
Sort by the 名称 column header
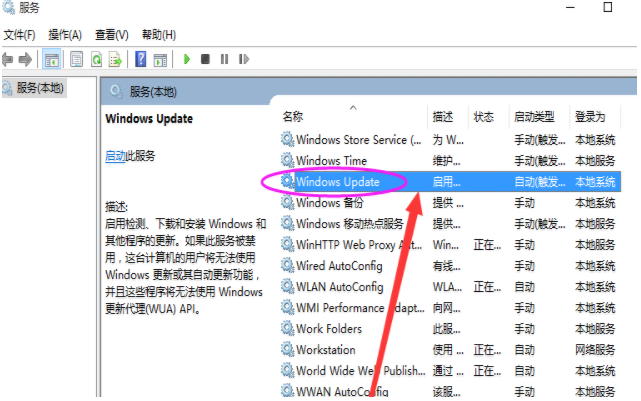[x=293, y=117]
